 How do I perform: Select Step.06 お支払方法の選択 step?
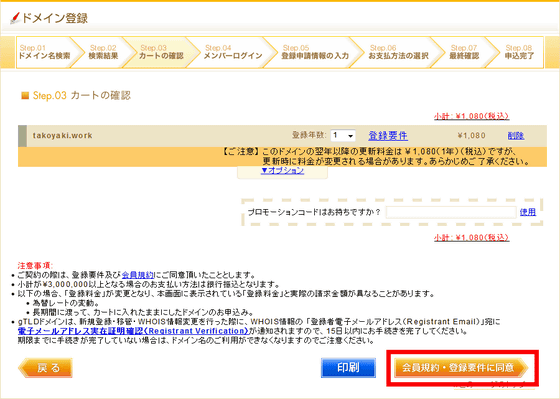tap(398, 52)
